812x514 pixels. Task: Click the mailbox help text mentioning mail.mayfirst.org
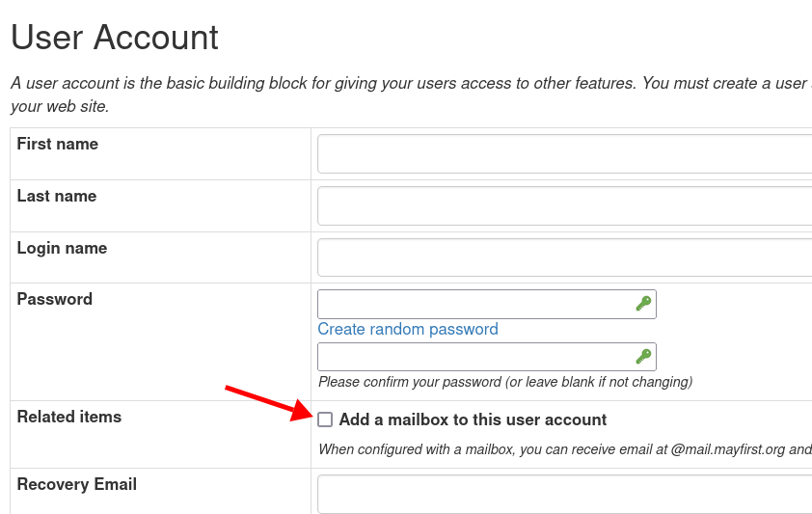click(x=565, y=449)
